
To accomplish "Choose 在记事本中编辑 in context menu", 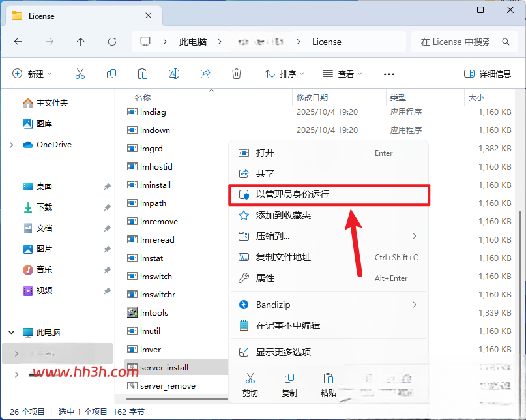I will tap(329, 325).
